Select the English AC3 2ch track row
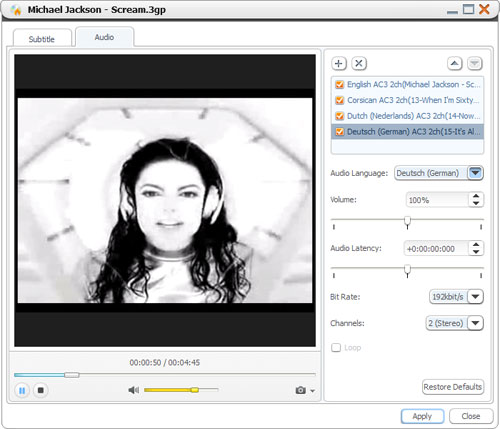This screenshot has height=429, width=500. [407, 84]
